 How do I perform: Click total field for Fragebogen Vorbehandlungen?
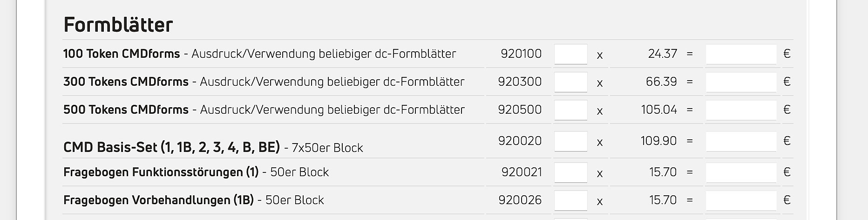pyautogui.click(x=741, y=200)
